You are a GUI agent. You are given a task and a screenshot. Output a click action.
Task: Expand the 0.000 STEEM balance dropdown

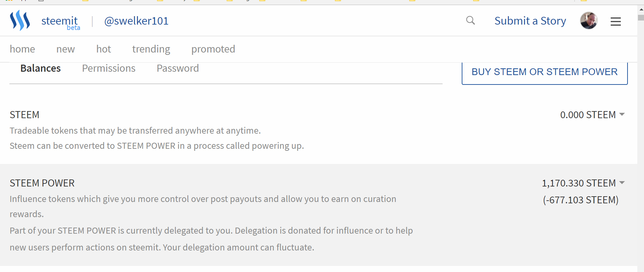(592, 115)
